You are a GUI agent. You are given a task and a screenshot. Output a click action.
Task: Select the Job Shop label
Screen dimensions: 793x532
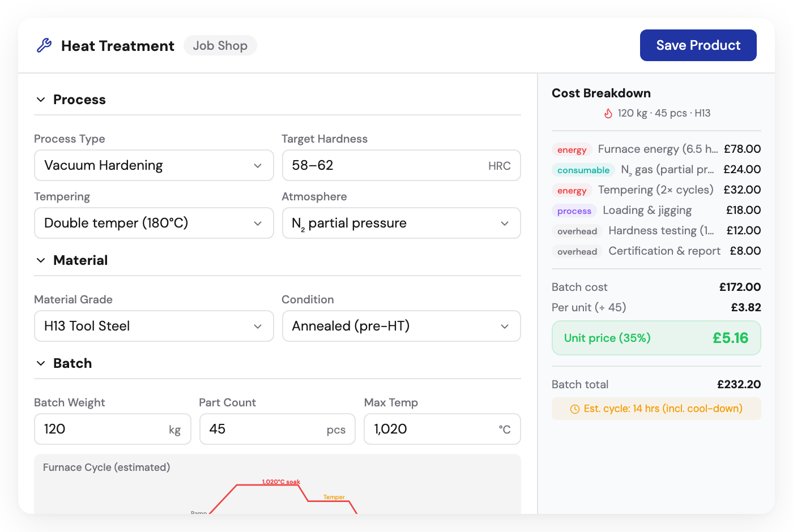pyautogui.click(x=220, y=45)
